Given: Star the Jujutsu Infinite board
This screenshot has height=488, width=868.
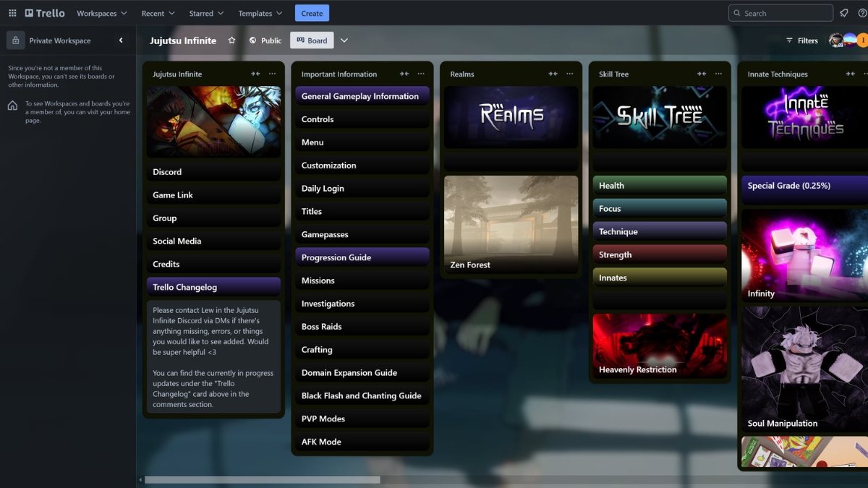Looking at the screenshot, I should [x=231, y=40].
